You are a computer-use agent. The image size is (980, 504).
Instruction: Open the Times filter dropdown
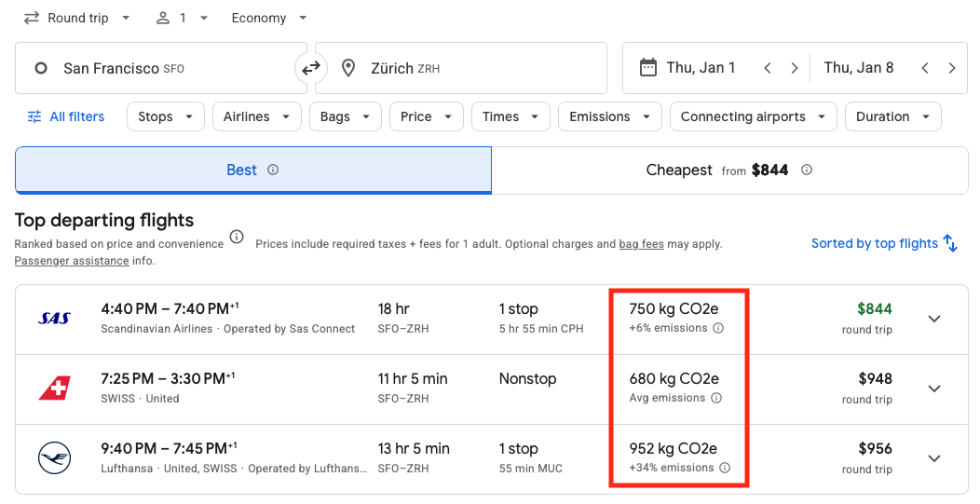tap(510, 117)
